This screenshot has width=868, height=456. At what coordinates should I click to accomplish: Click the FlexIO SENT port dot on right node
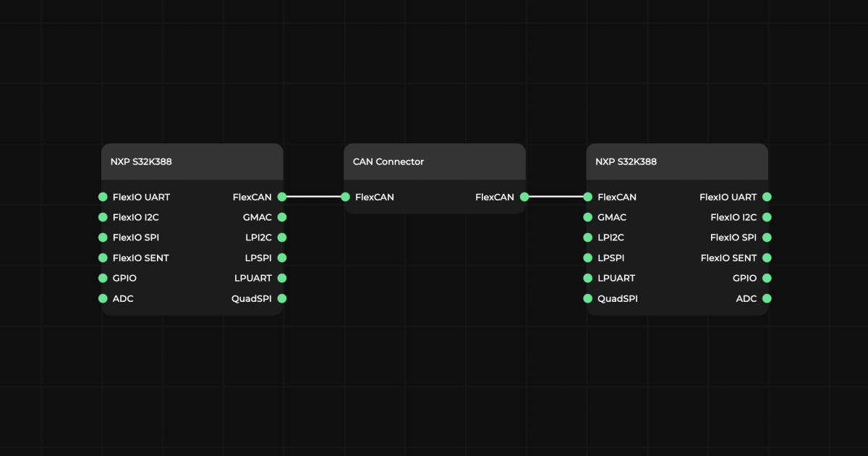[x=767, y=258]
